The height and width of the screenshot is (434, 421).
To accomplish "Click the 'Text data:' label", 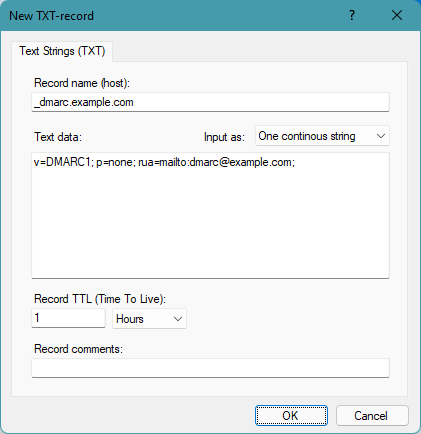I will (58, 137).
